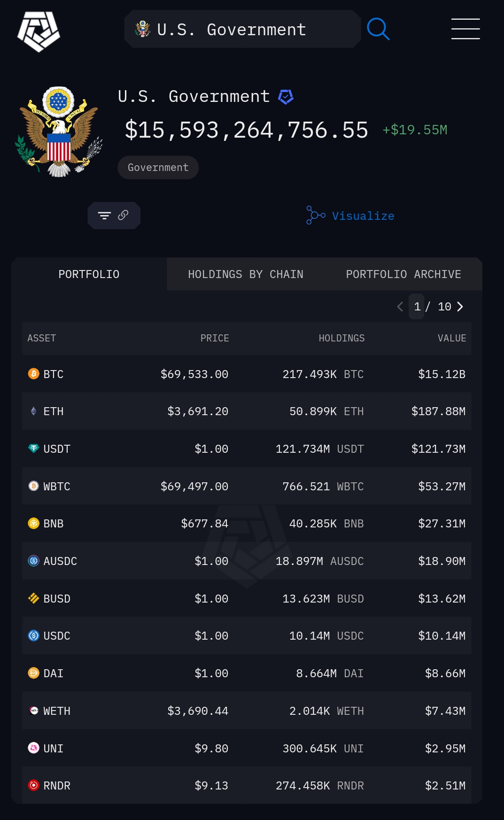Go to previous portfolio page
The width and height of the screenshot is (504, 820).
(x=400, y=307)
